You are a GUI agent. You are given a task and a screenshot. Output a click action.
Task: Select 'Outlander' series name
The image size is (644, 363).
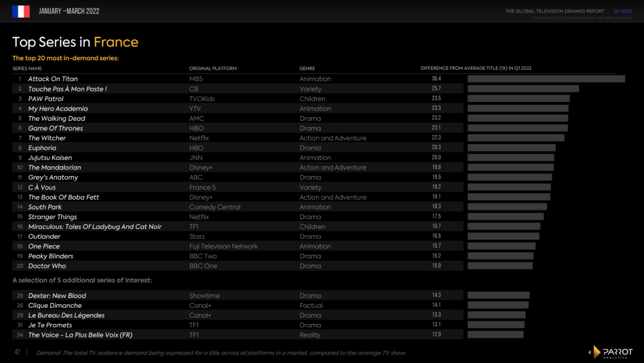click(x=44, y=236)
